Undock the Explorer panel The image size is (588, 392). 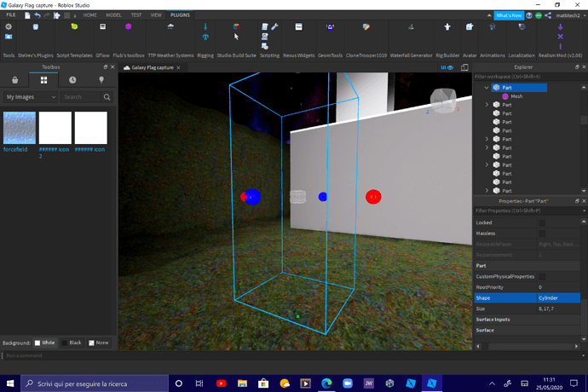click(577, 67)
